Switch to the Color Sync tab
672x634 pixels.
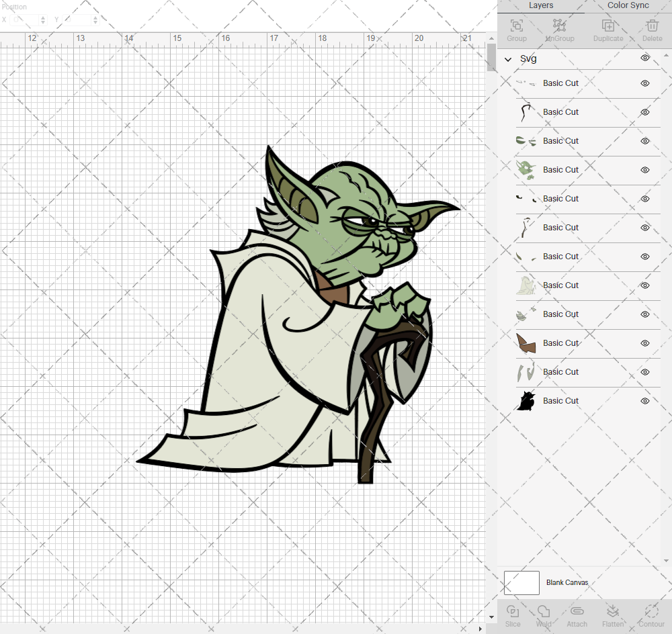(628, 5)
